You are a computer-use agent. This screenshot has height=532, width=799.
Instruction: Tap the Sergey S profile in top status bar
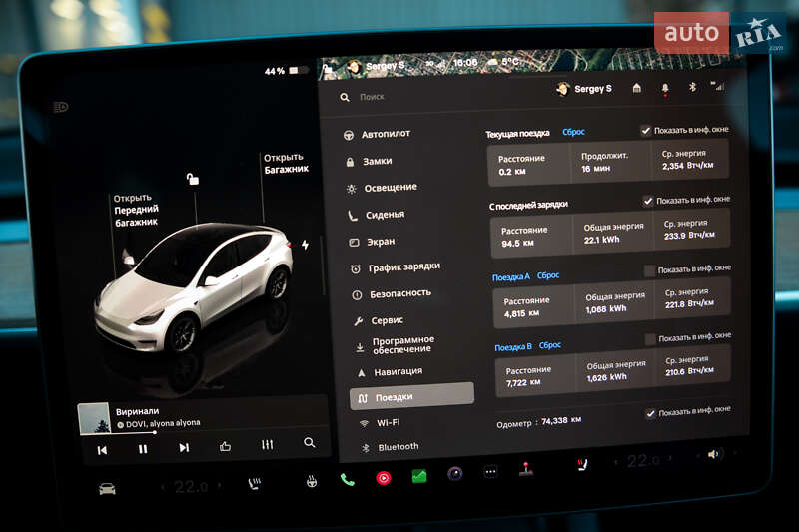point(377,66)
